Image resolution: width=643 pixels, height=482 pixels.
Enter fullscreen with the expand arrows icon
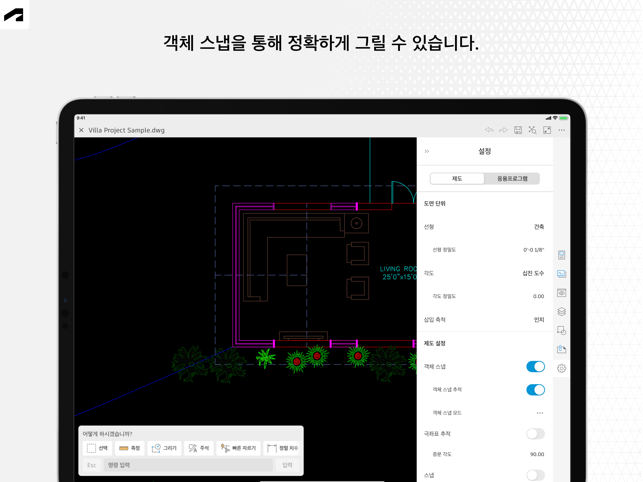pos(547,130)
